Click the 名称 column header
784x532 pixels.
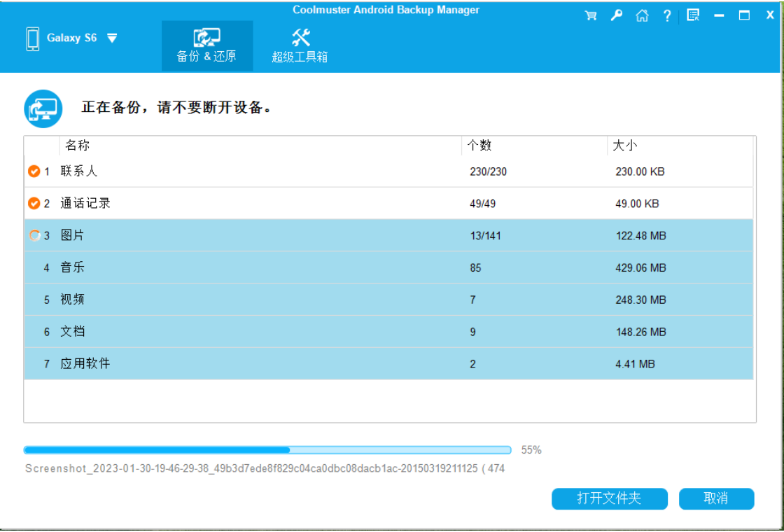[x=78, y=146]
